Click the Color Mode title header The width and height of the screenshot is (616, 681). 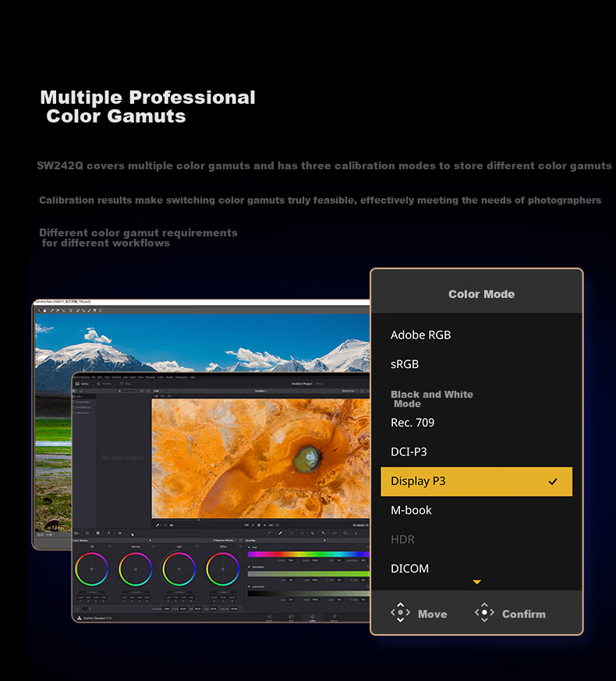481,294
